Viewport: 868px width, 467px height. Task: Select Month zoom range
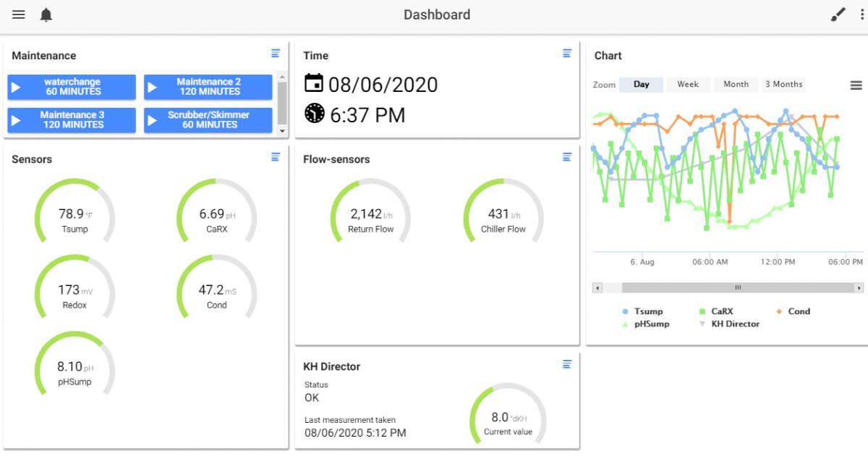click(x=736, y=84)
